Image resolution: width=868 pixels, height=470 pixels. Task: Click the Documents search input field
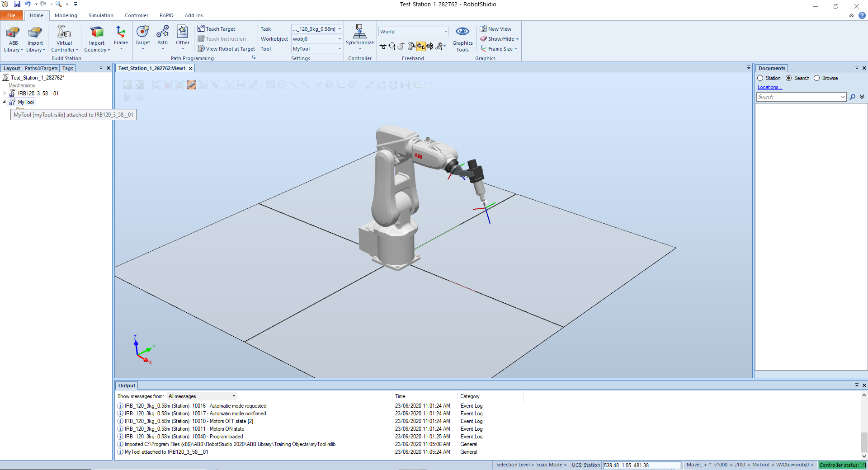click(x=798, y=97)
